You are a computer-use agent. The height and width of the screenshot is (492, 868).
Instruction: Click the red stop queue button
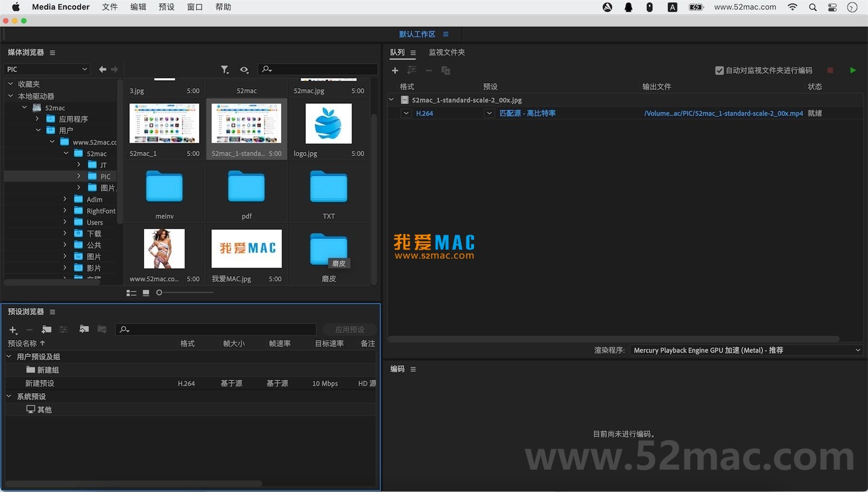(830, 71)
